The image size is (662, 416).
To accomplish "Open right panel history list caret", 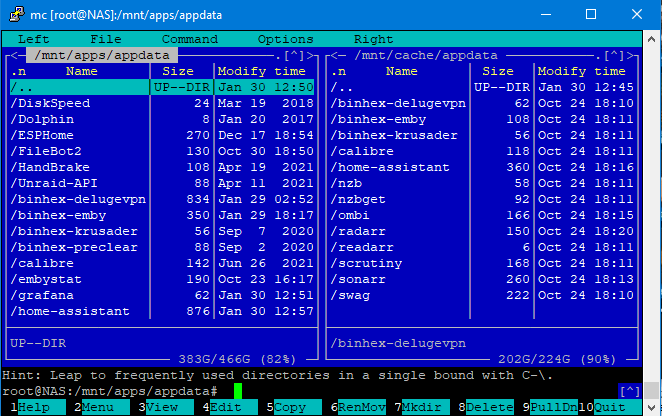I will pos(614,55).
